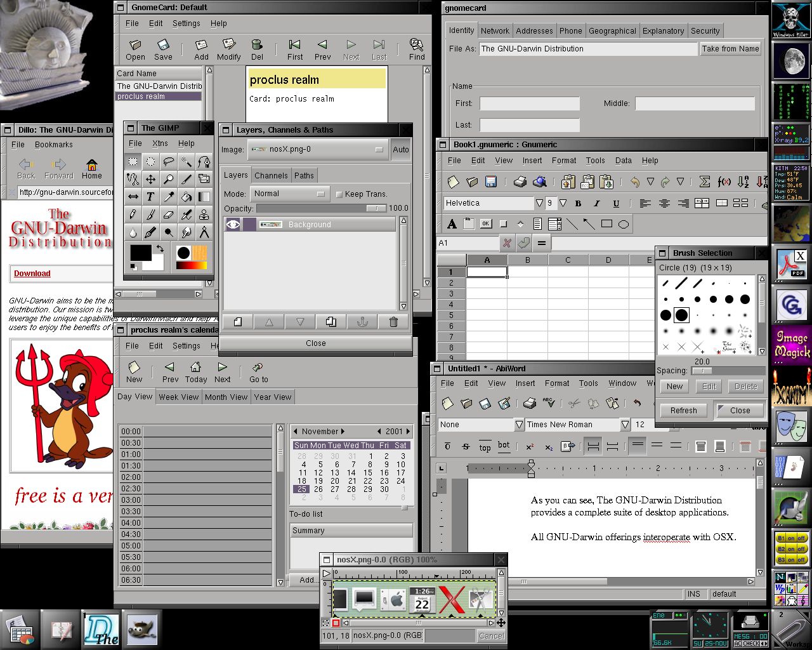Screen dimensions: 812x650
Task: Expand the Helvetica font dropdown in Gnumeric
Action: pyautogui.click(x=539, y=203)
